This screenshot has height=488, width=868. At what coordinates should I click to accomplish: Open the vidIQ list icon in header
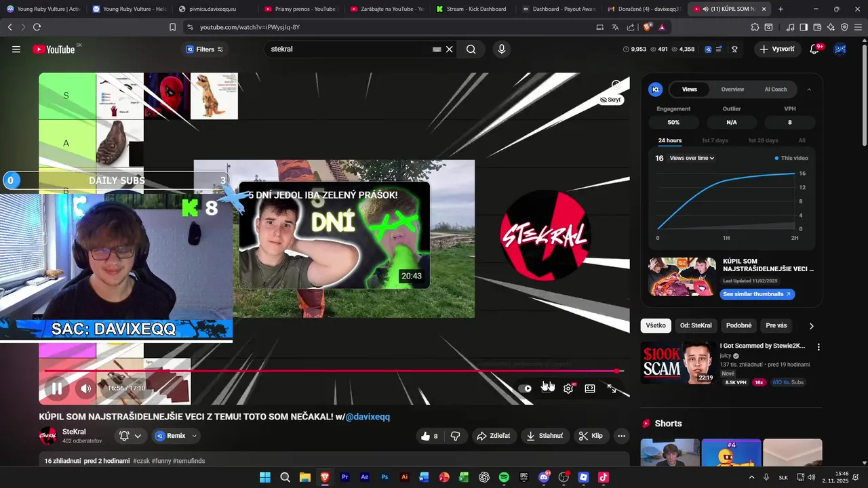[x=719, y=49]
